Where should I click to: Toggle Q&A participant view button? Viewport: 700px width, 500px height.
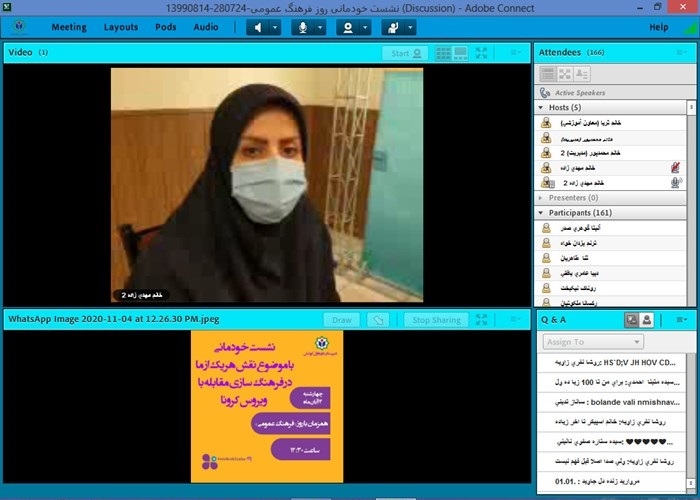647,320
